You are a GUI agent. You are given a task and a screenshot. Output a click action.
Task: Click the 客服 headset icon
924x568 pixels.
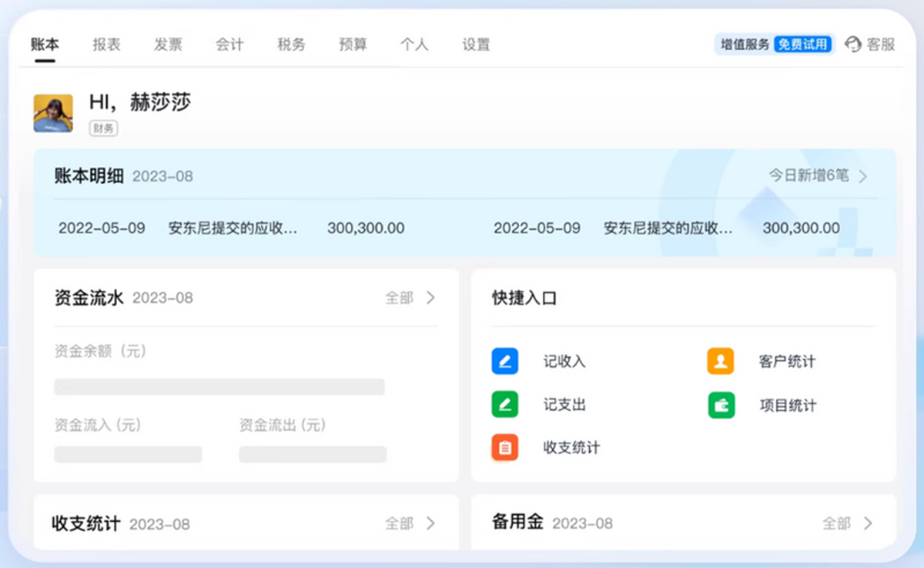click(x=853, y=45)
